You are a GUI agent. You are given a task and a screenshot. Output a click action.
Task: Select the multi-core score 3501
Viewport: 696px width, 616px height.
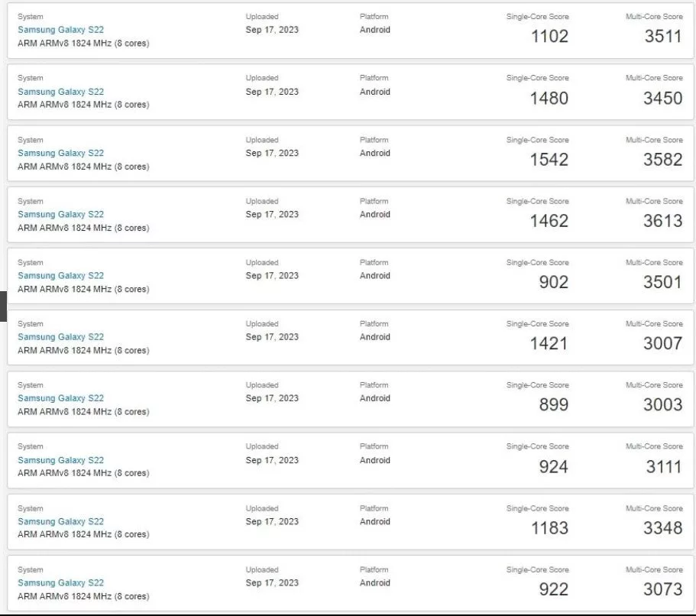point(662,282)
